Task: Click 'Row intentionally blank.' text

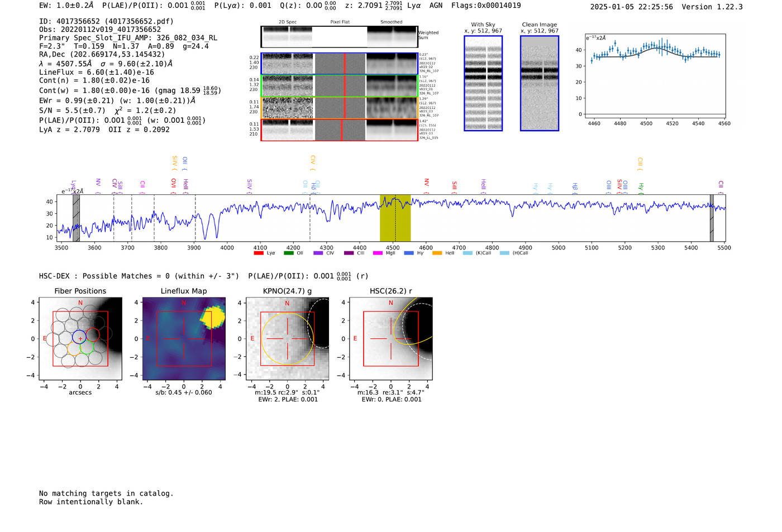Action: 91,502
